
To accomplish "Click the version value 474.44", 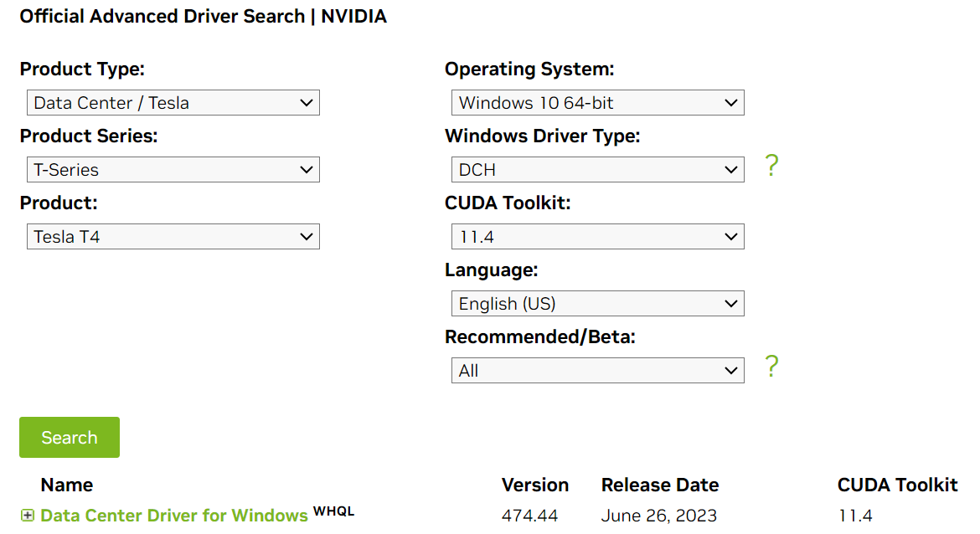I will (x=529, y=516).
